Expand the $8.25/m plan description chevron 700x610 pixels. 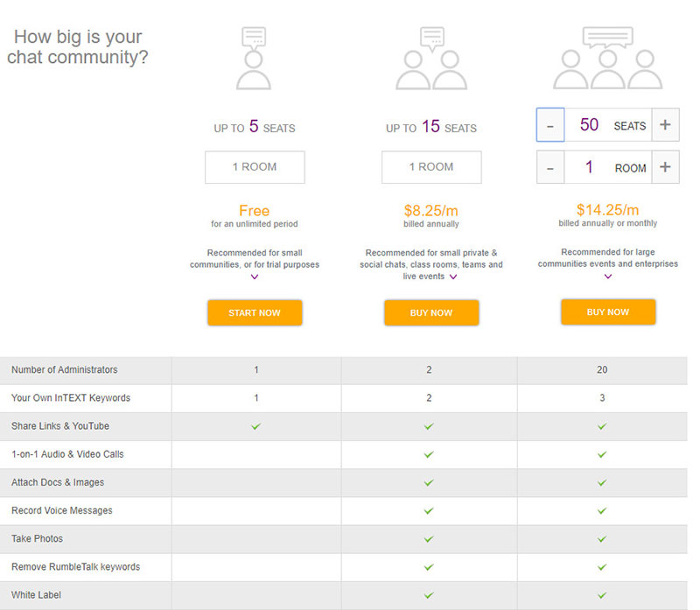(453, 277)
